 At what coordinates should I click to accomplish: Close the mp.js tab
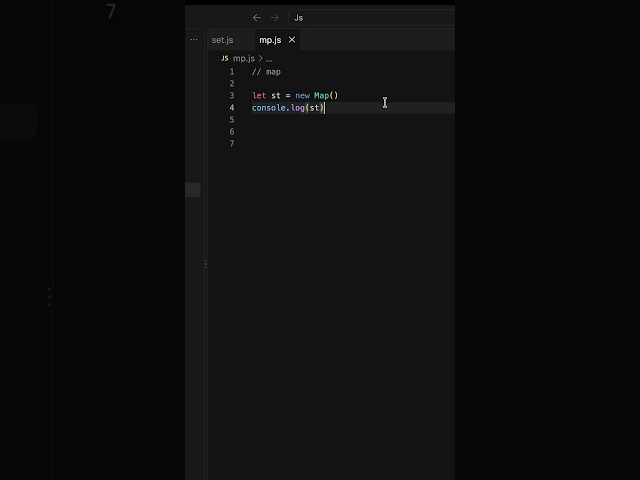[x=292, y=40]
